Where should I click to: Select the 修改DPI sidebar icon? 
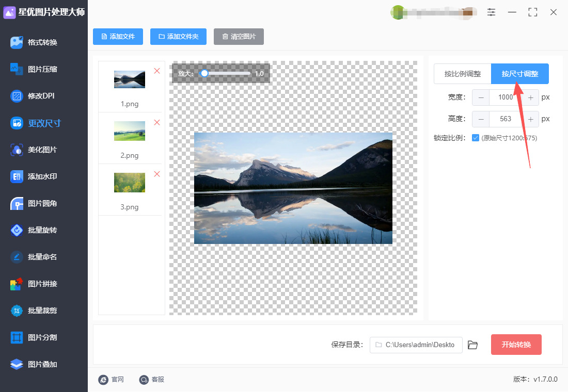(17, 96)
